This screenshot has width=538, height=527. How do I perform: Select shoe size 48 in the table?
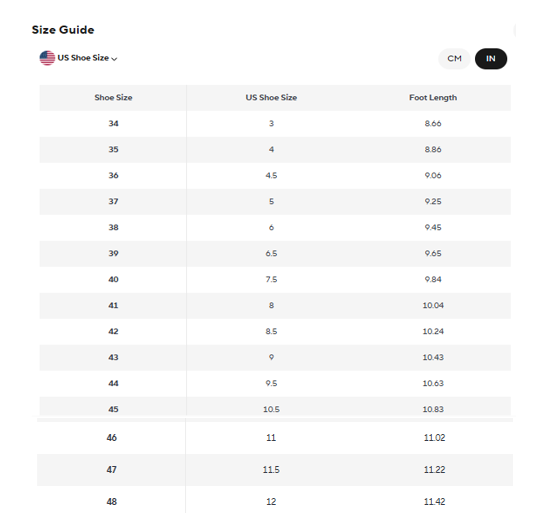[x=112, y=502]
